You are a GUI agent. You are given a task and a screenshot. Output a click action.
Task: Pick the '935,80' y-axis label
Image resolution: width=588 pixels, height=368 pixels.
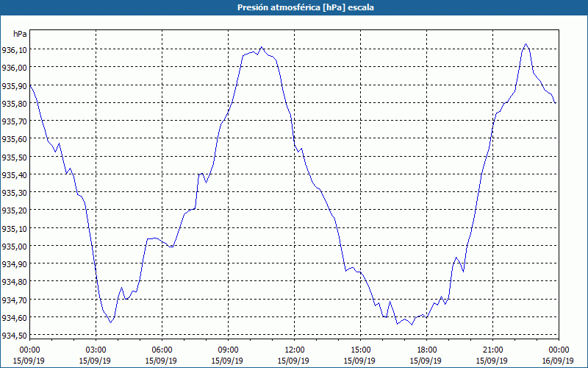[x=14, y=103]
